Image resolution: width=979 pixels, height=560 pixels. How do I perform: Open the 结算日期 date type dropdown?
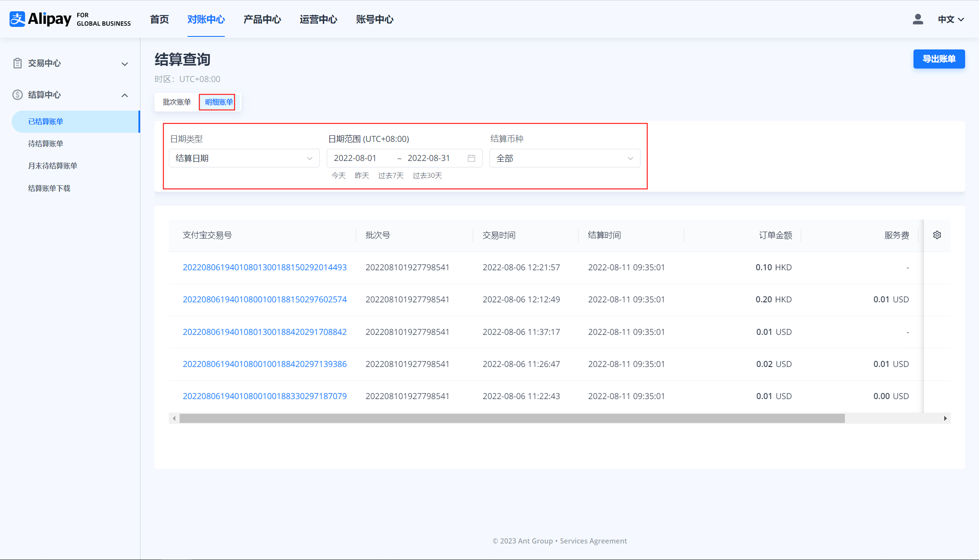[244, 158]
